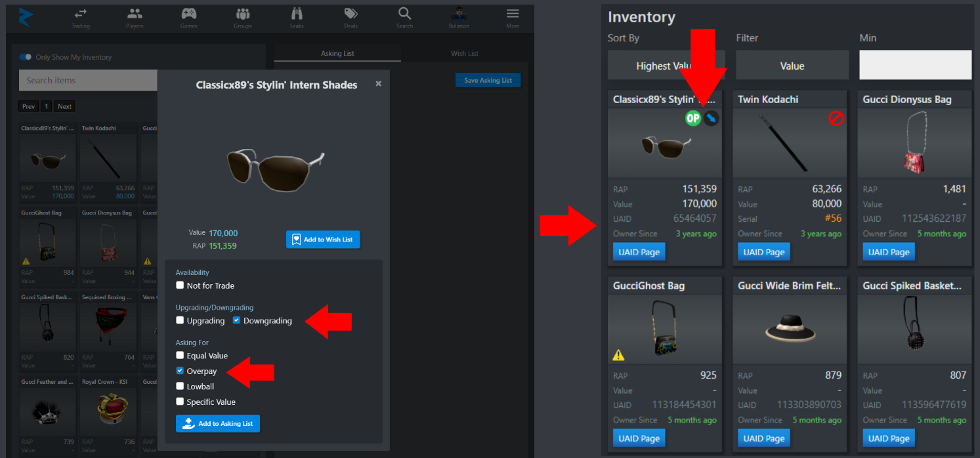Viewport: 980px width, 458px height.
Task: Open the Players nav icon
Action: click(x=135, y=14)
